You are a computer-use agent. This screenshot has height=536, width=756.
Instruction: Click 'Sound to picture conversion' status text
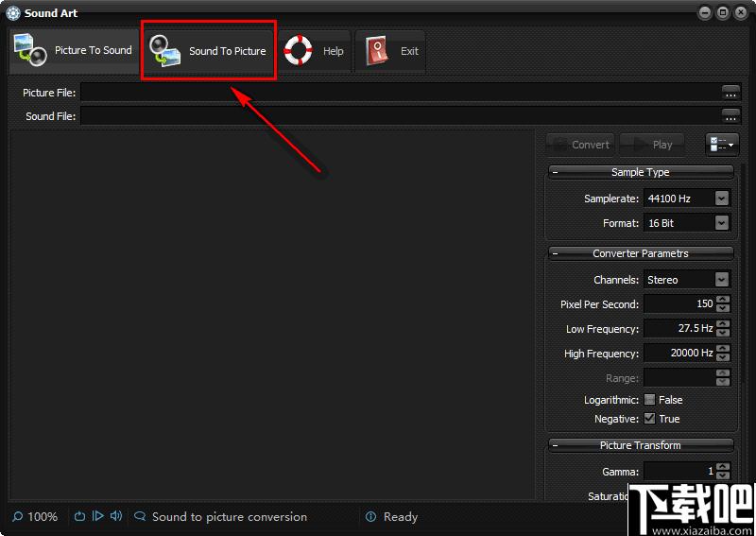pyautogui.click(x=230, y=517)
